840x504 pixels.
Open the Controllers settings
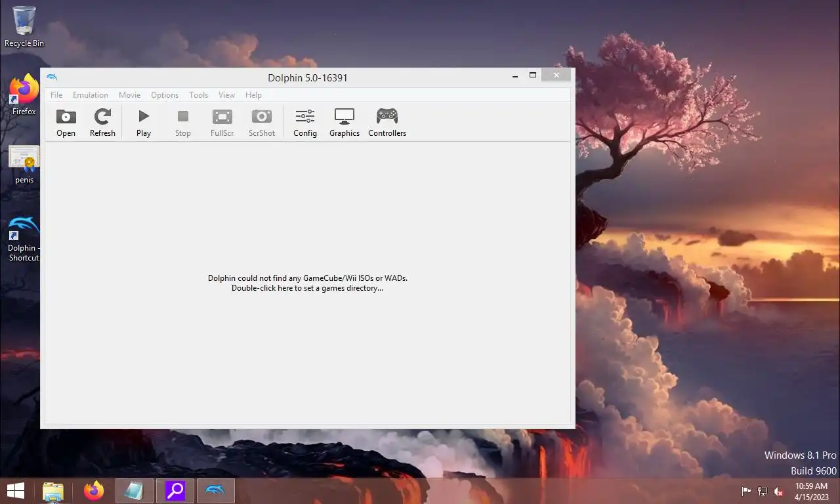pos(387,123)
